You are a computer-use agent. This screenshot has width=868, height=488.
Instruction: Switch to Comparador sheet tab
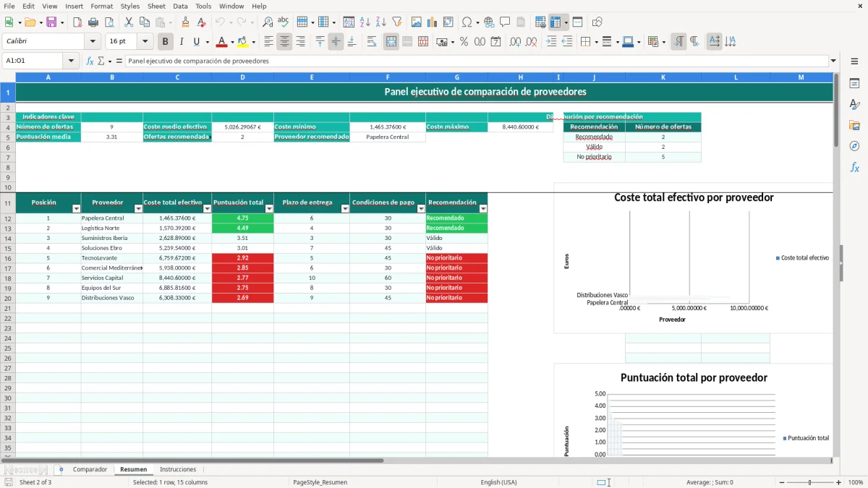coord(90,469)
